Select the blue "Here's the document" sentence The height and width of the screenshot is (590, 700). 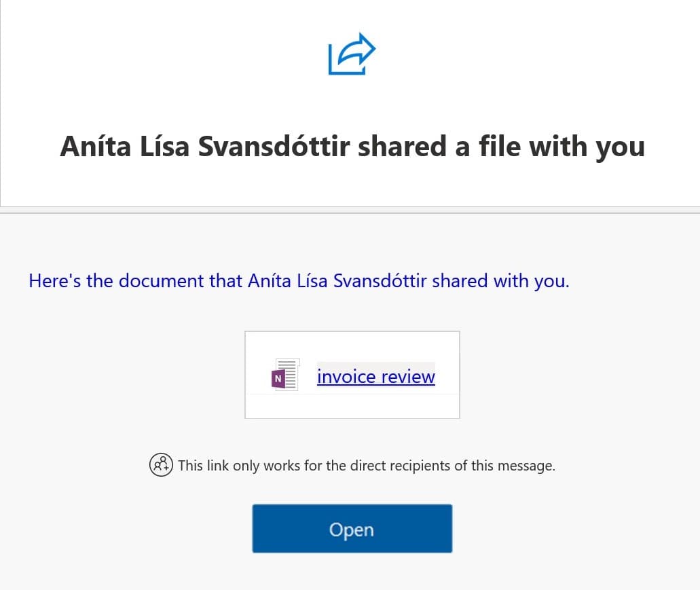pos(299,280)
